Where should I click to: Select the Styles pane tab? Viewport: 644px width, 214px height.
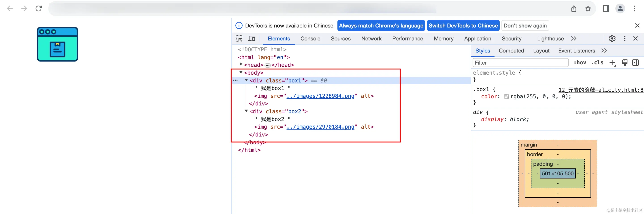click(x=482, y=51)
